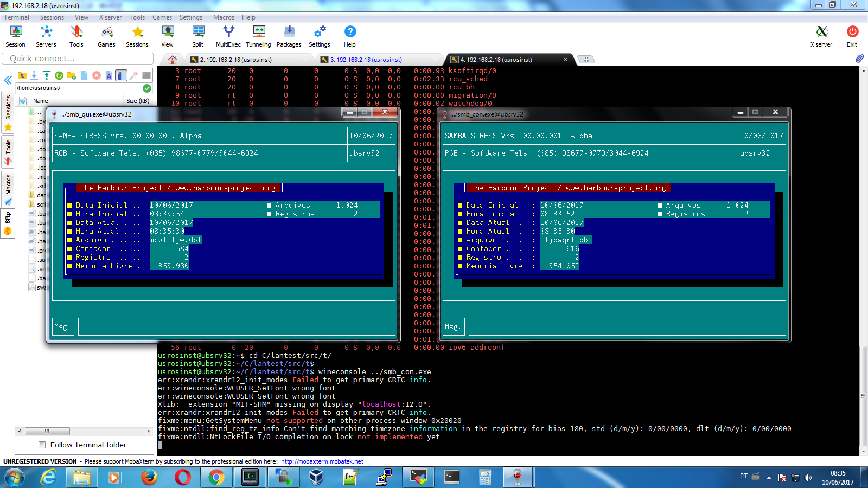Click the Split terminal icon
This screenshot has width=868, height=488.
pyautogui.click(x=197, y=36)
